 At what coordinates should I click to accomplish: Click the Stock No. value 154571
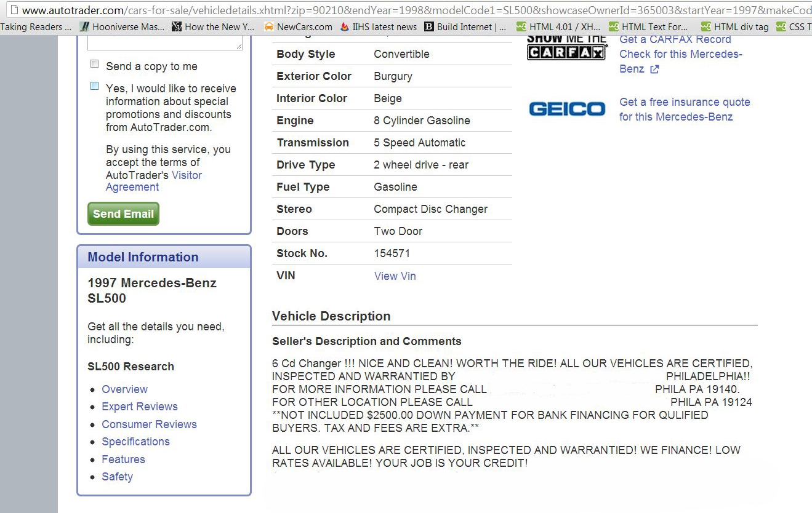click(x=392, y=253)
